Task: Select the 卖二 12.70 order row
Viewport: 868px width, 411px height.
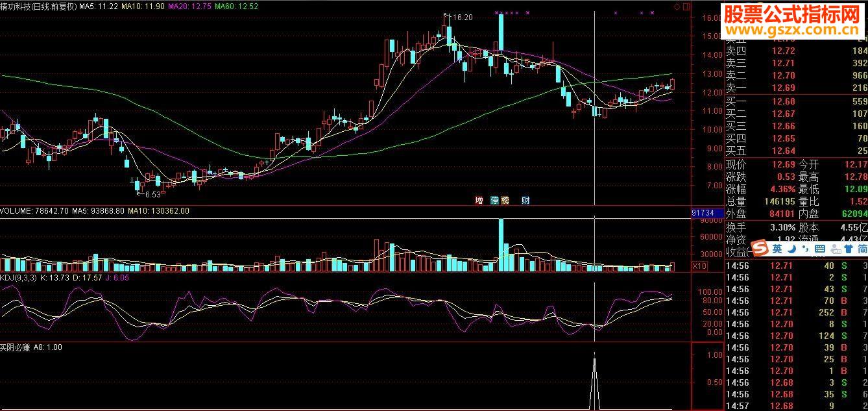Action: pos(796,75)
